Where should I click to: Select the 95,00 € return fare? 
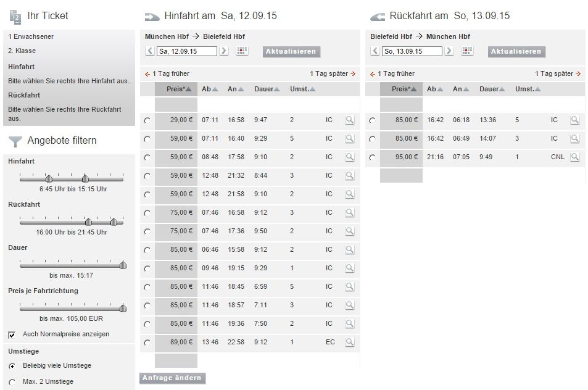point(372,158)
